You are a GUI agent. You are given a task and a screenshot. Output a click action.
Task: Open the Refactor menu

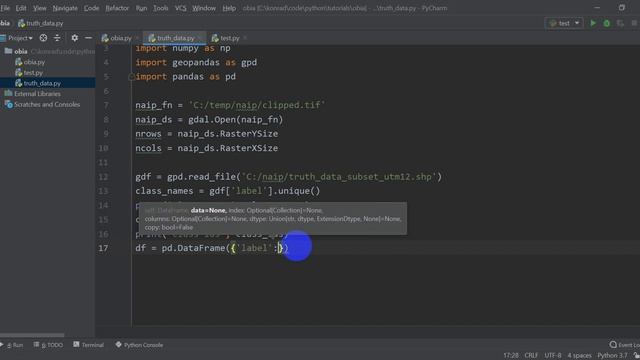pyautogui.click(x=117, y=8)
